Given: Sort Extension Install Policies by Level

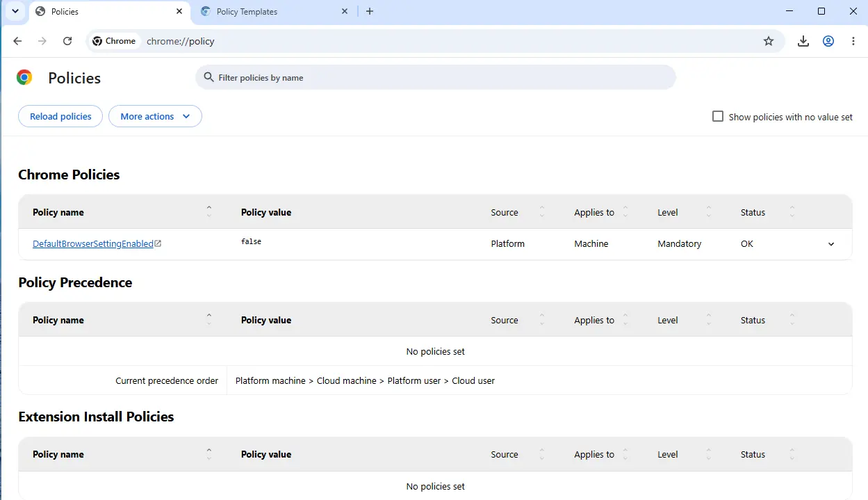Looking at the screenshot, I should 709,454.
